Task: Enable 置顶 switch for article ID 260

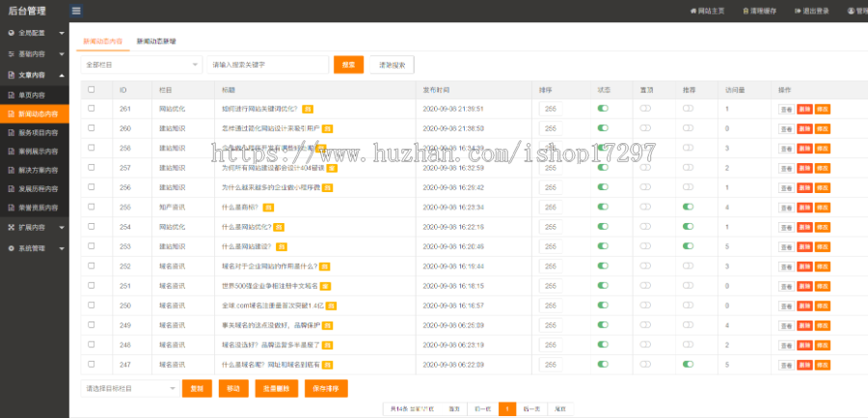Action: tap(645, 128)
